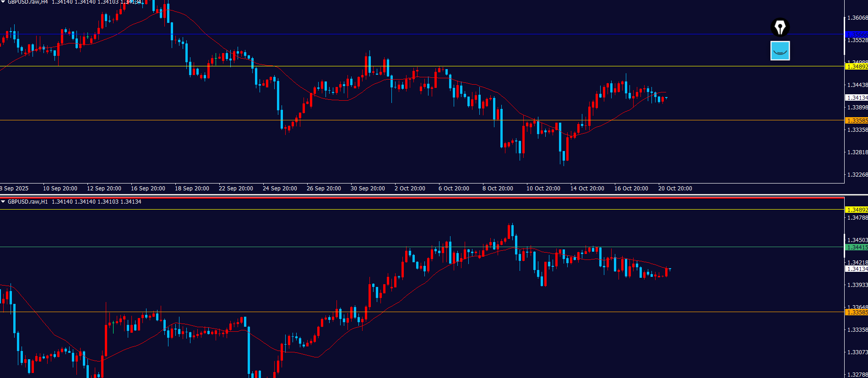This screenshot has width=868, height=378.
Task: Click the blue smiley face icon
Action: pyautogui.click(x=780, y=51)
